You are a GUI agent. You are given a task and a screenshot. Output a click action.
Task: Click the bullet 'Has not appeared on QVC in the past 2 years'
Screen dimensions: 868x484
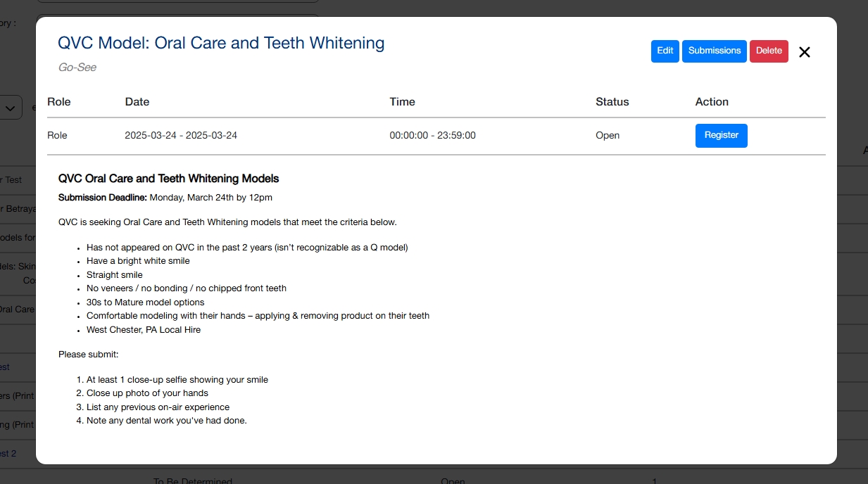point(247,248)
